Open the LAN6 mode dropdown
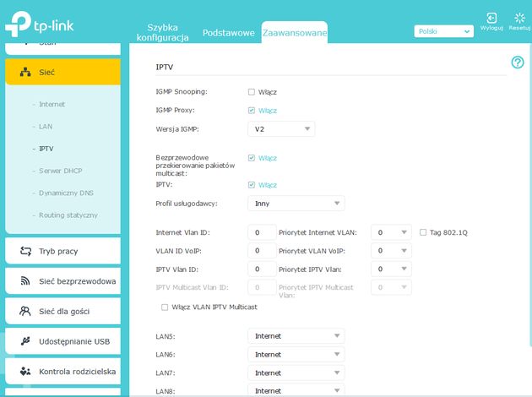The image size is (532, 397). pyautogui.click(x=296, y=354)
